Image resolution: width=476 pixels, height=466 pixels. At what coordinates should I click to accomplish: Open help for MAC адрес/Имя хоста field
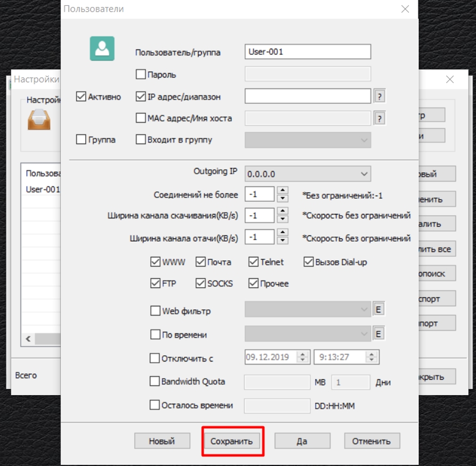click(379, 118)
